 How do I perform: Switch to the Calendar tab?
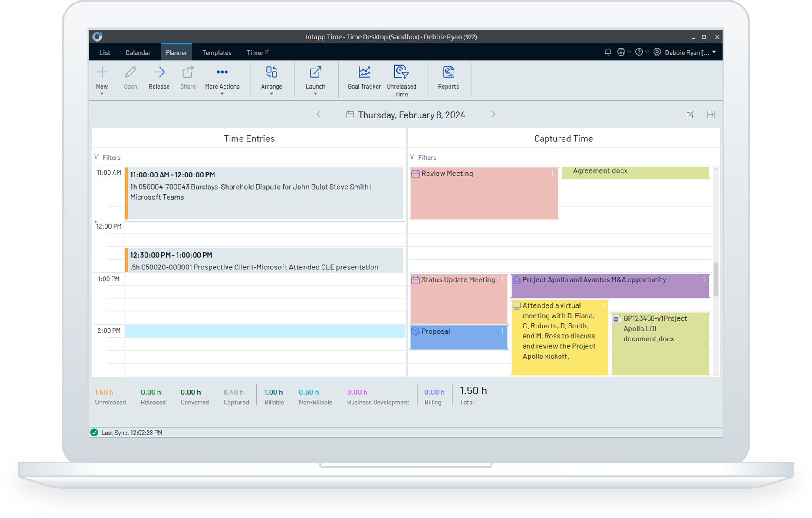click(x=138, y=52)
